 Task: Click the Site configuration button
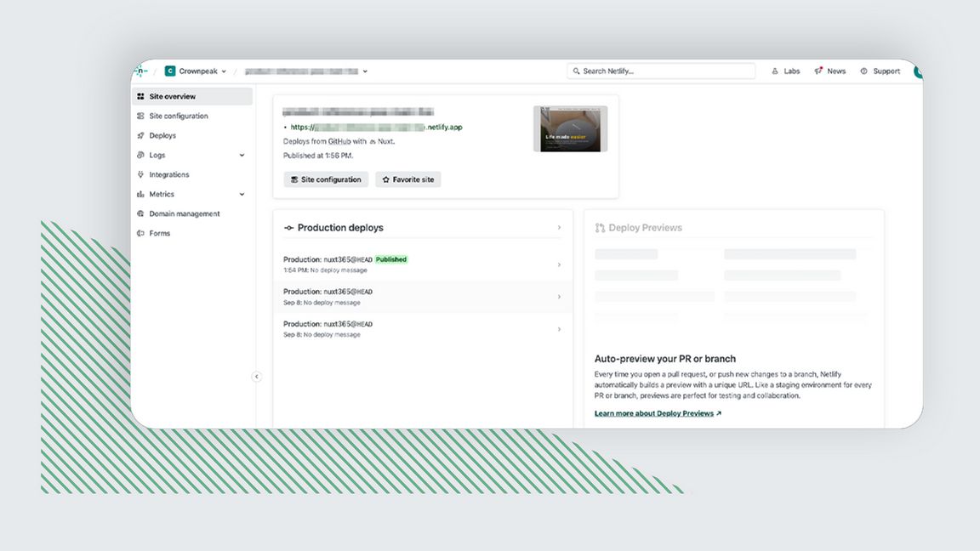pyautogui.click(x=326, y=180)
